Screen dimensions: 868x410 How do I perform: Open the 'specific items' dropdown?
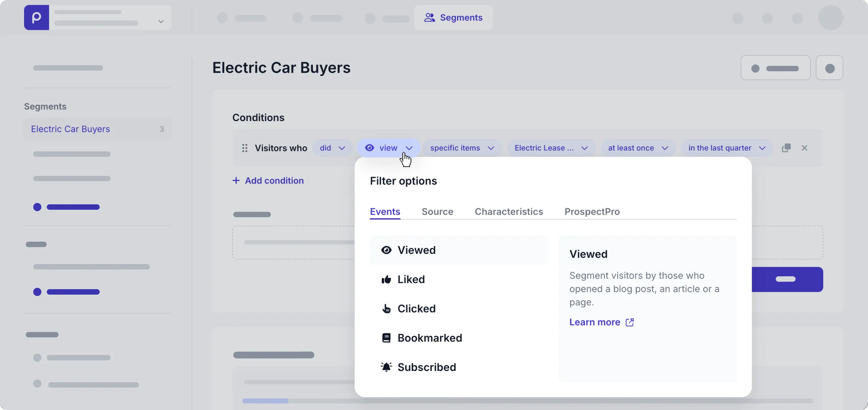point(462,148)
